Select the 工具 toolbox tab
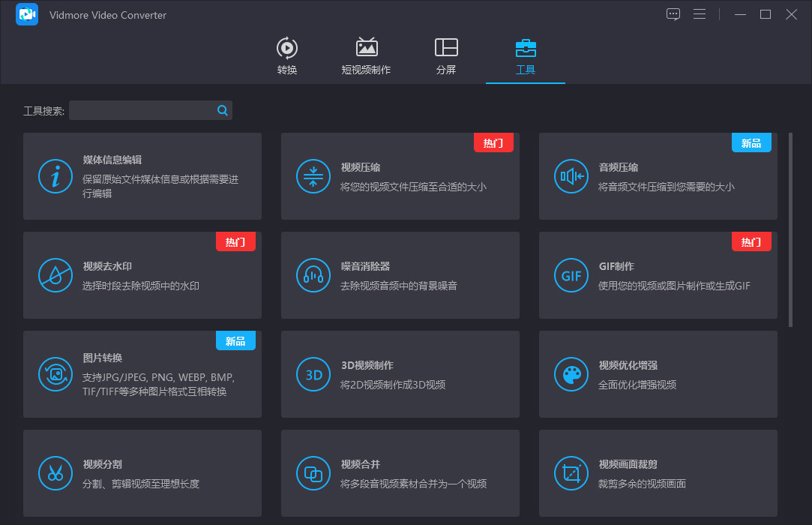The height and width of the screenshot is (525, 812). (526, 56)
